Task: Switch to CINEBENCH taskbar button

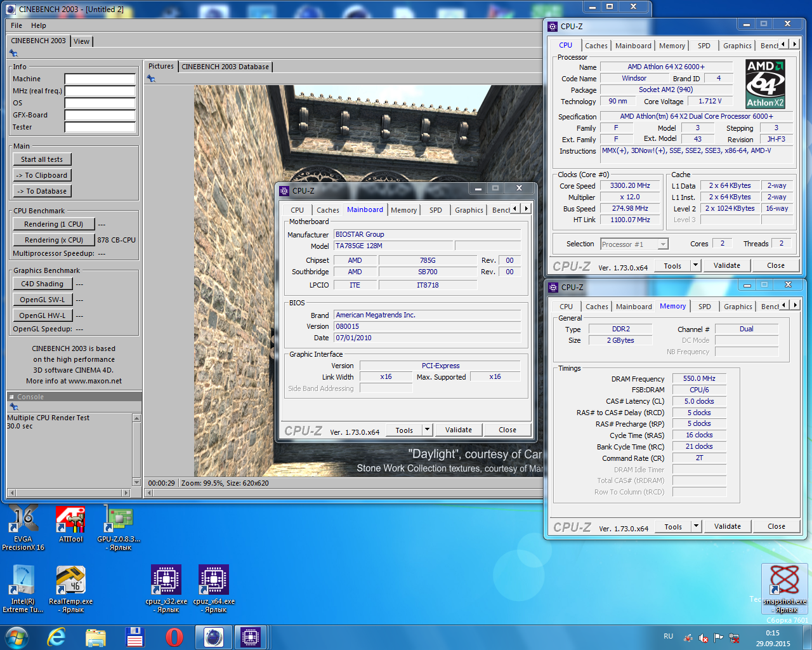Action: tap(214, 637)
